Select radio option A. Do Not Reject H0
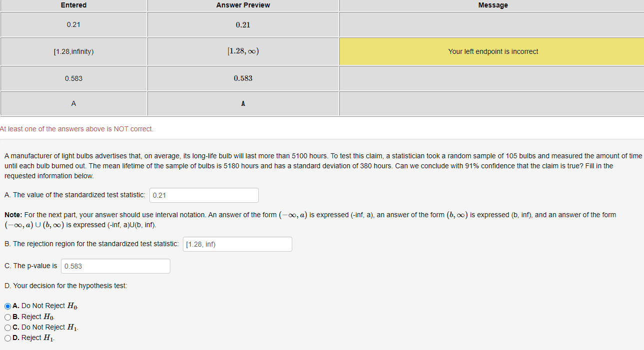This screenshot has height=350, width=644. coord(8,306)
